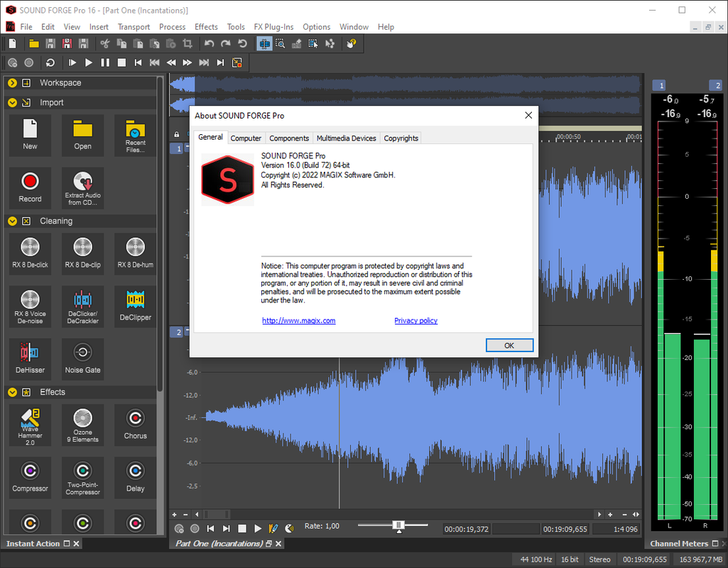This screenshot has height=568, width=728.
Task: Select the Magnify tool in toolbar
Action: [280, 43]
